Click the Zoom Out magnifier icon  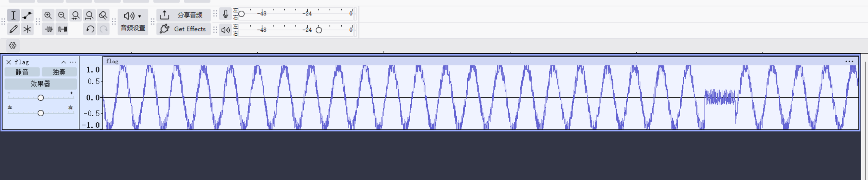(61, 15)
